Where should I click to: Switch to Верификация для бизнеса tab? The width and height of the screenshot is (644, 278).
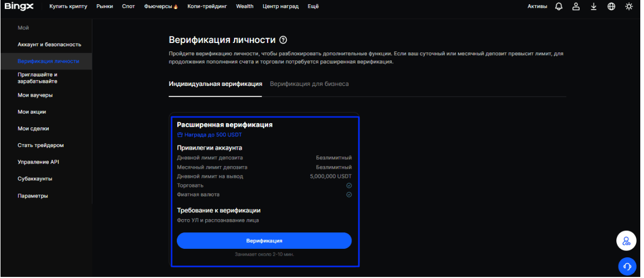[x=310, y=84]
